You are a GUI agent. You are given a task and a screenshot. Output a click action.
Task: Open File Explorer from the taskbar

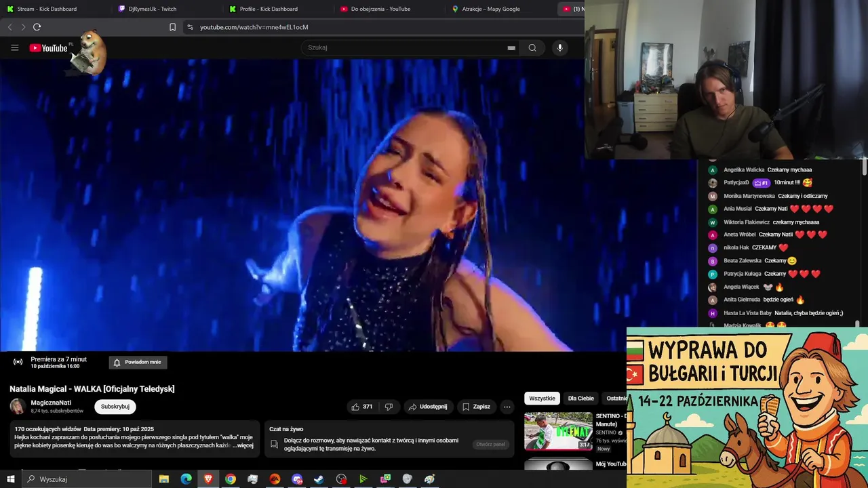point(164,479)
